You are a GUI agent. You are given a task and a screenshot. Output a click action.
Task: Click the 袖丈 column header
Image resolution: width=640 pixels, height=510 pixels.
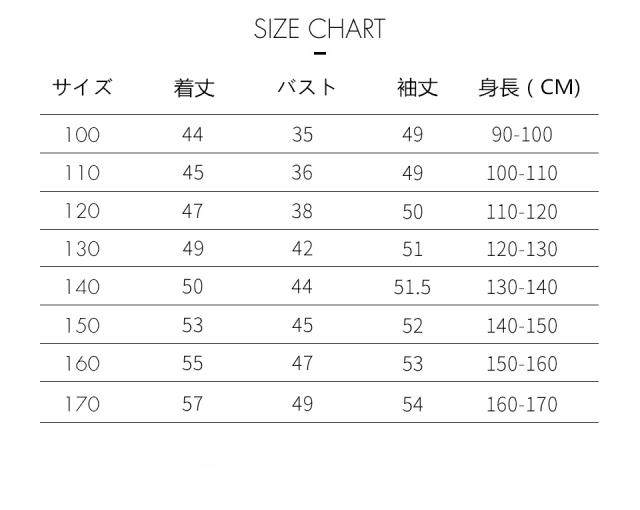point(417,88)
